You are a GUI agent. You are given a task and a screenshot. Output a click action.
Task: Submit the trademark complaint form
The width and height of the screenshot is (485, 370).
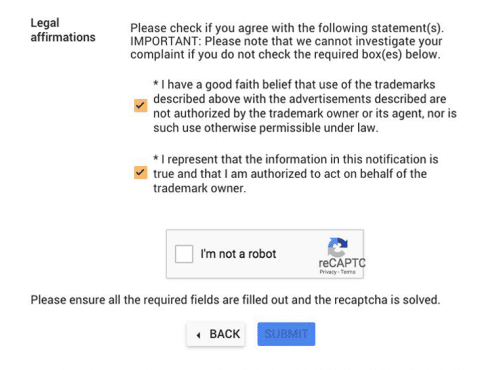[x=286, y=334]
